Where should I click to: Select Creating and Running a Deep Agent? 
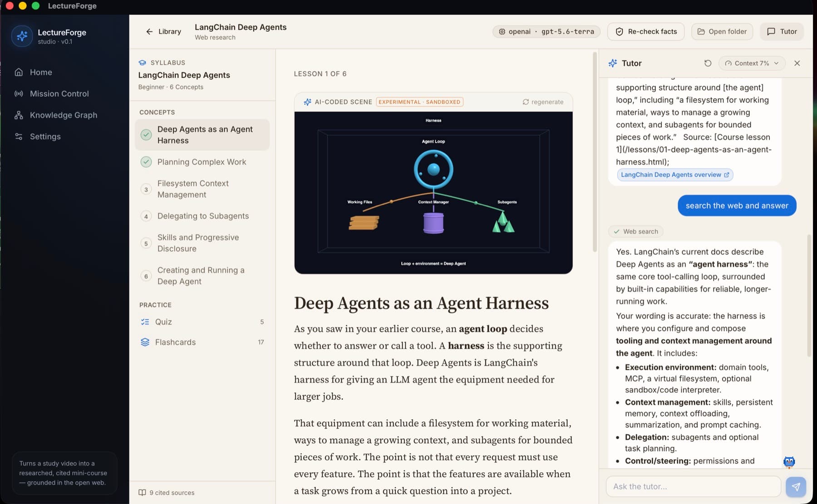202,275
